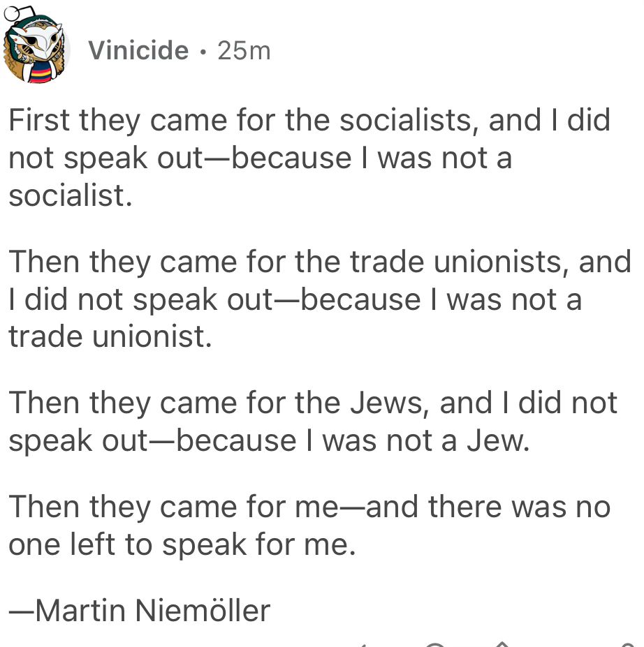The image size is (644, 647).
Task: Click the dot separator after the username
Action: 203,52
